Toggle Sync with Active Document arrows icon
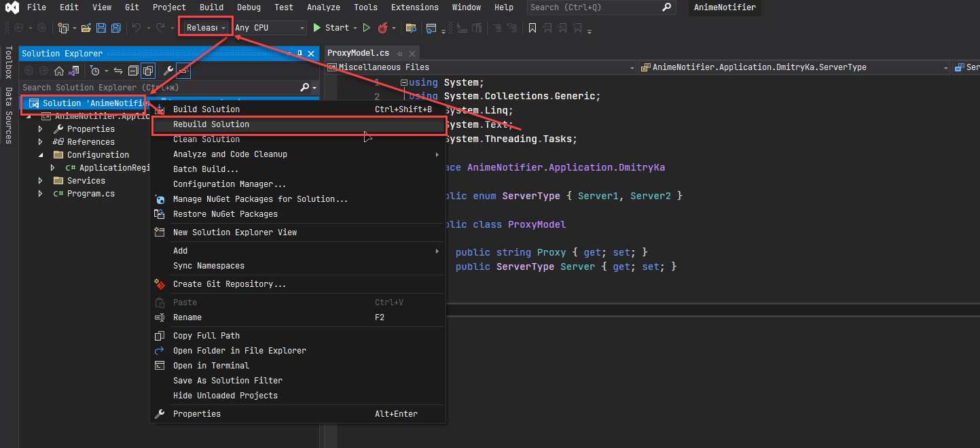 (117, 71)
